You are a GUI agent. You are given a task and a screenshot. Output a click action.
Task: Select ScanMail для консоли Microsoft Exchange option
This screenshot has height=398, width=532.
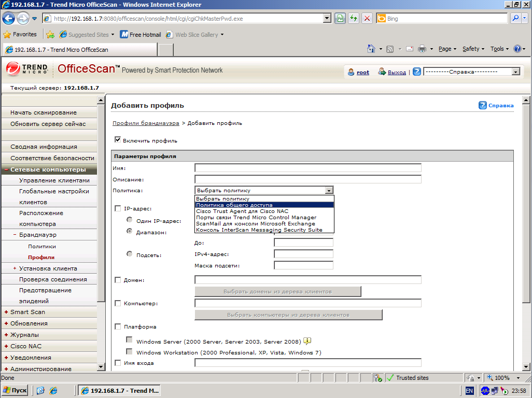(x=264, y=224)
